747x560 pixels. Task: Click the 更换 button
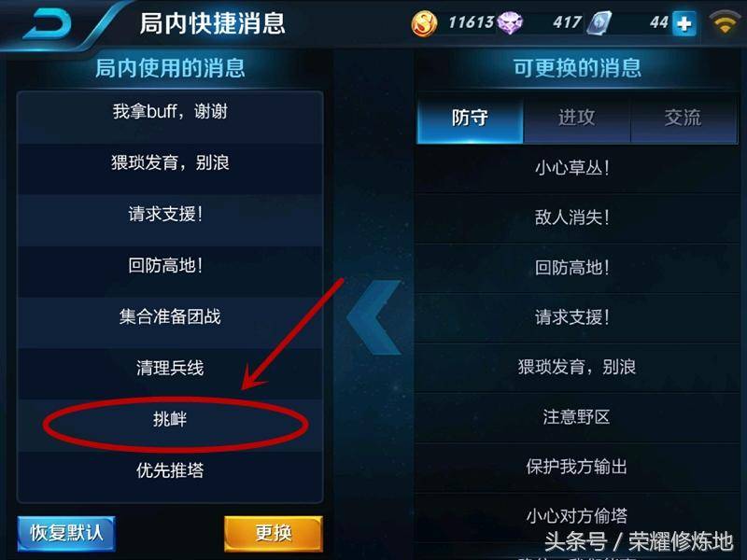pyautogui.click(x=274, y=533)
